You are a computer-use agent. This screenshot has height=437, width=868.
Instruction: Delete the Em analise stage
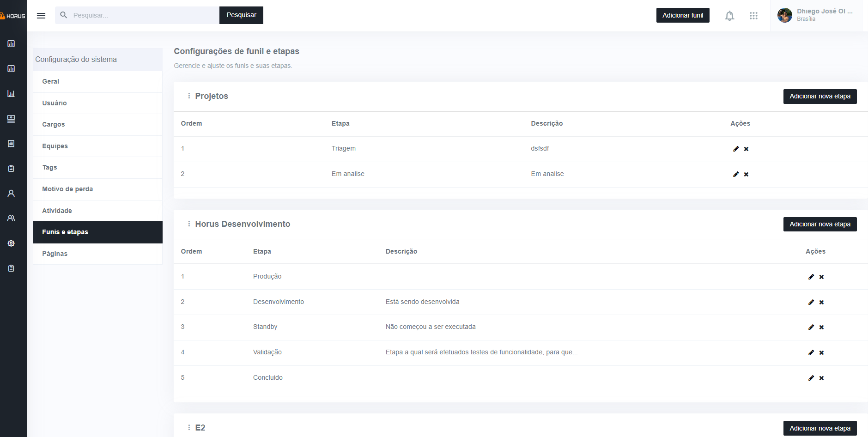point(746,174)
